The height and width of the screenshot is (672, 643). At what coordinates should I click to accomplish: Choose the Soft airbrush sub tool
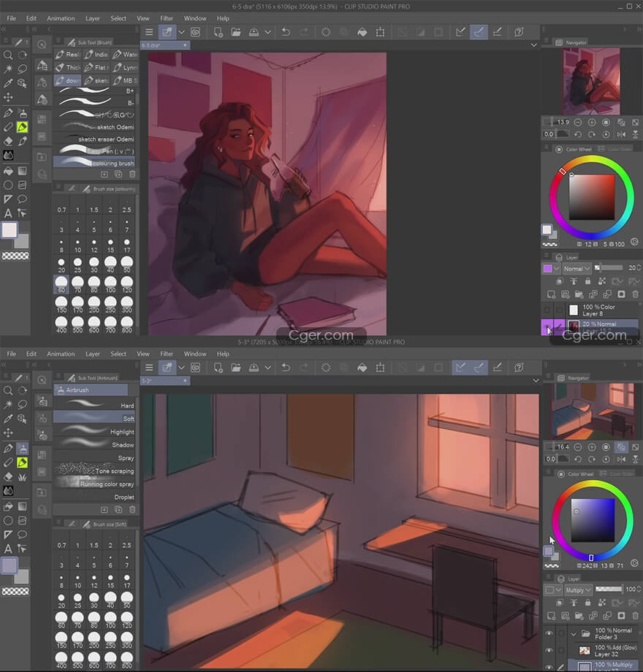[x=95, y=418]
